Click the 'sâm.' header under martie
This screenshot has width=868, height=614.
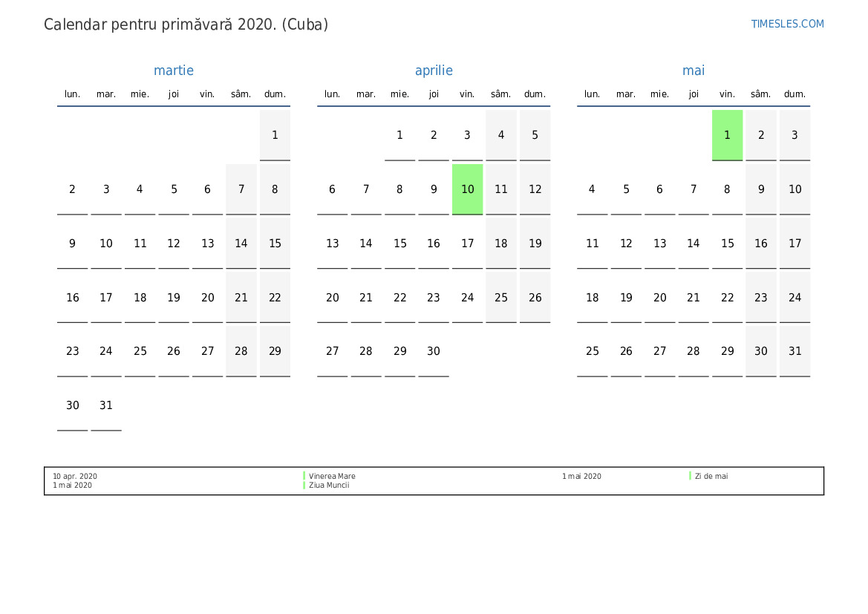click(241, 94)
